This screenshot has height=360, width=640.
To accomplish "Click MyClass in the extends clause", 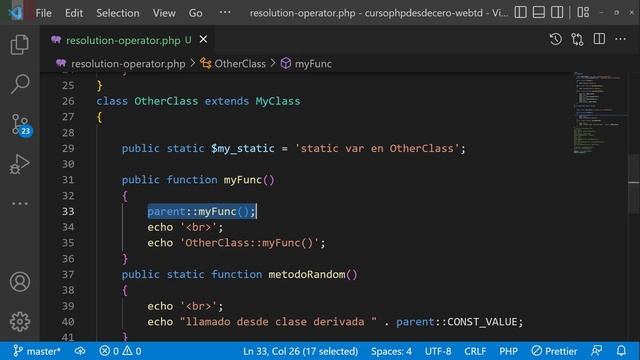I will (x=278, y=101).
